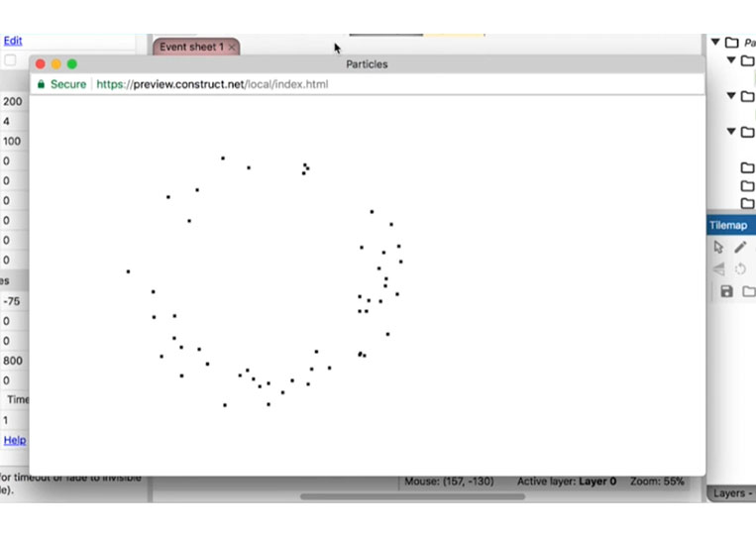The height and width of the screenshot is (536, 756).
Task: Collapse the root project folder triangle
Action: [715, 42]
